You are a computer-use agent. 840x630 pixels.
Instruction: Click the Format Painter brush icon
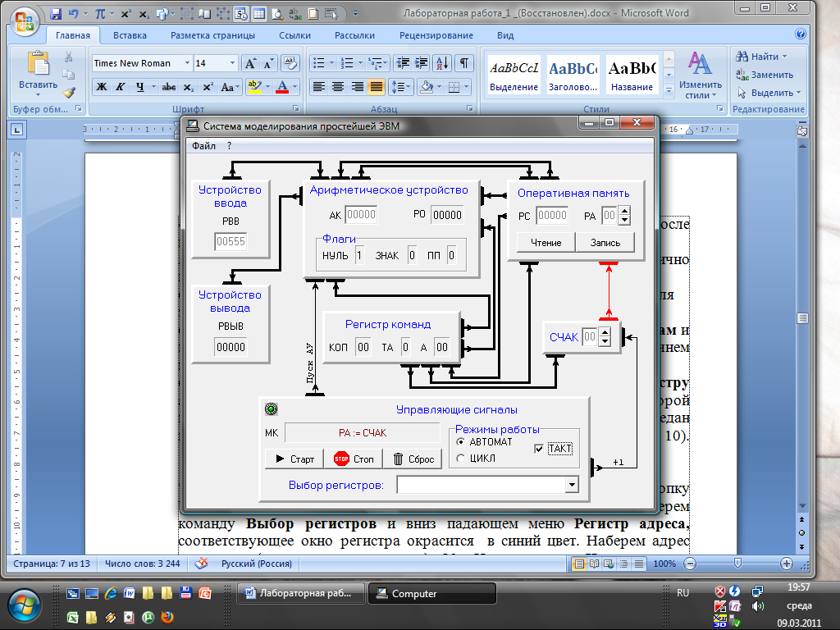pos(69,92)
